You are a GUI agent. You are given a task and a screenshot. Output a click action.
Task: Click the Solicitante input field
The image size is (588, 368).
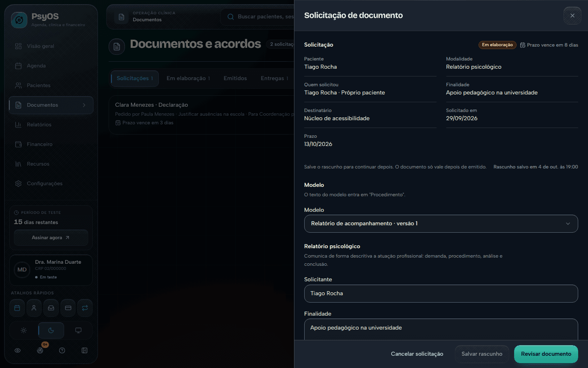[441, 294]
